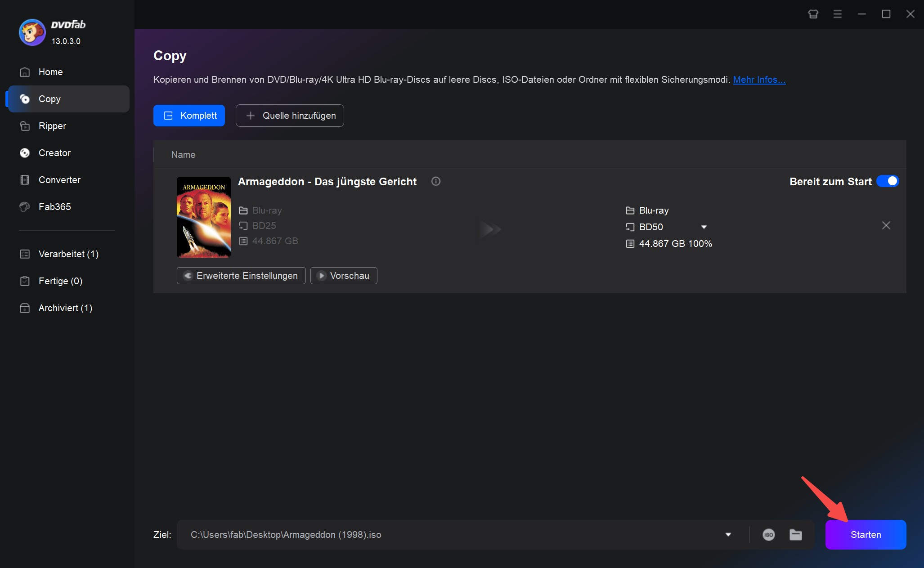Click the Armageddon - Das jüngste Gericht title
The image size is (924, 568).
coord(327,182)
